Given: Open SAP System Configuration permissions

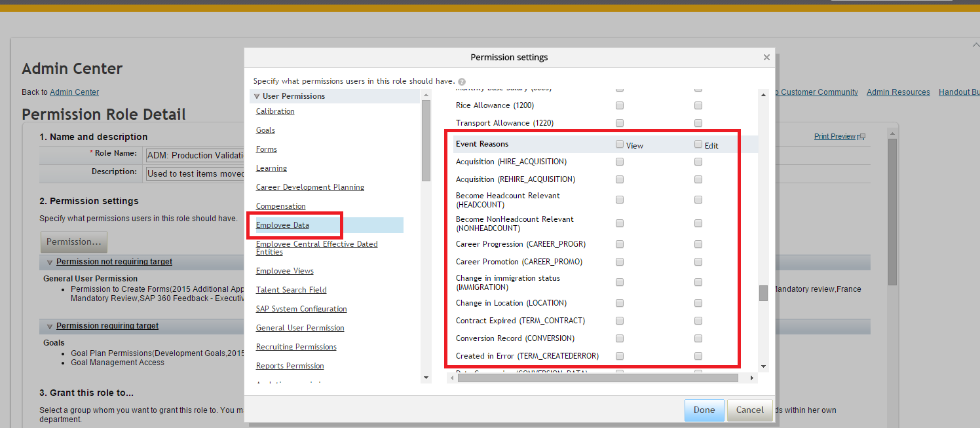Looking at the screenshot, I should coord(301,309).
